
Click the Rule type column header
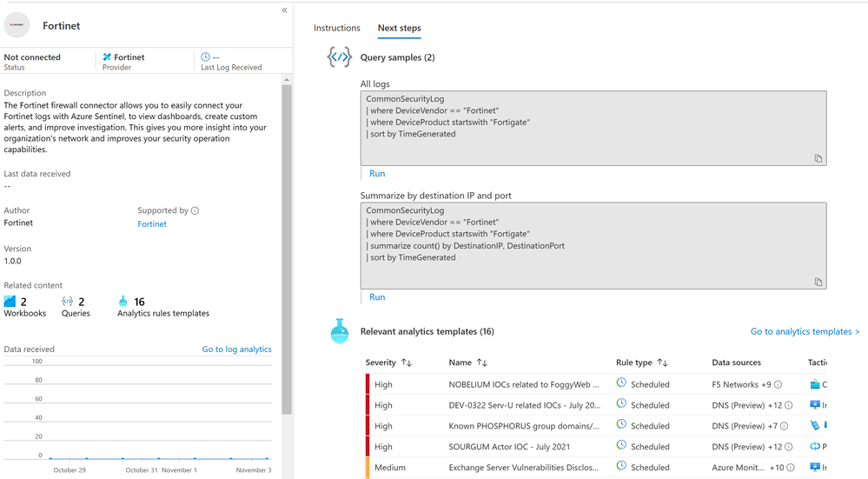click(x=633, y=363)
